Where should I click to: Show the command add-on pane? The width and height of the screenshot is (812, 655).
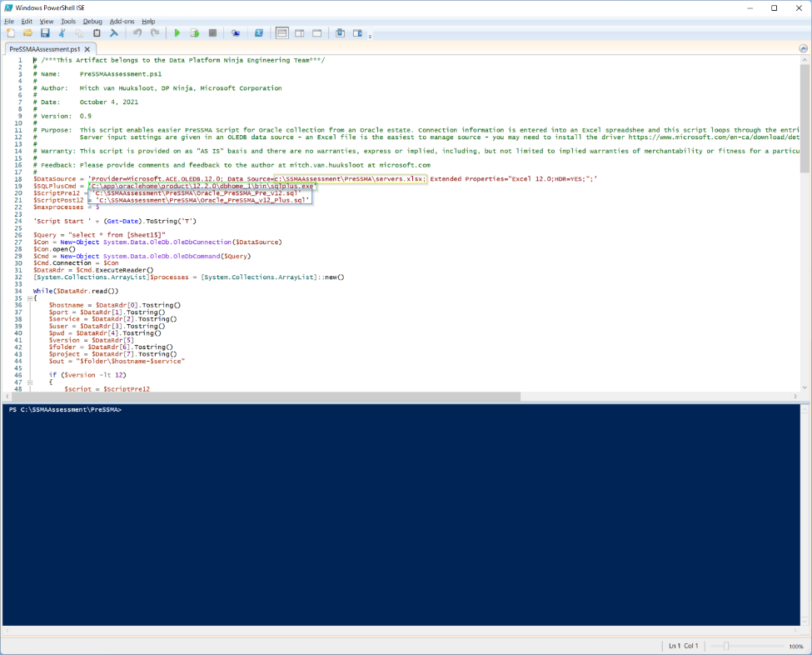(357, 33)
